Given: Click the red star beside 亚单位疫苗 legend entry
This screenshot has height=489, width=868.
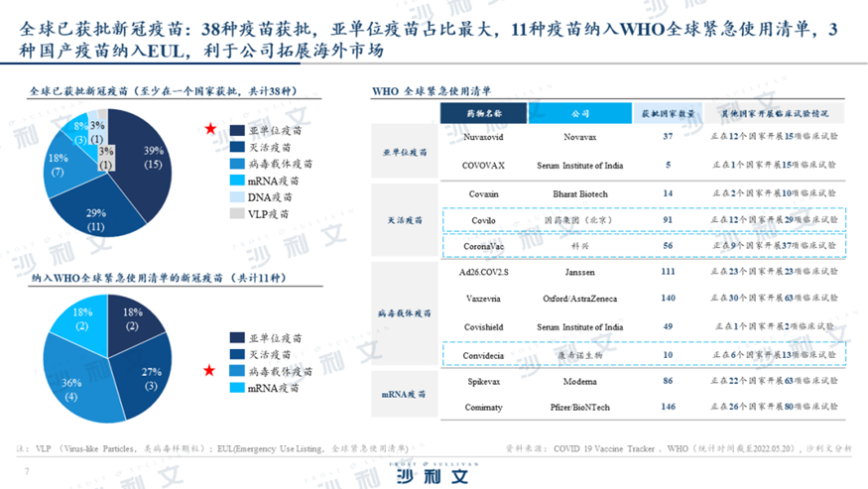Looking at the screenshot, I should point(210,129).
